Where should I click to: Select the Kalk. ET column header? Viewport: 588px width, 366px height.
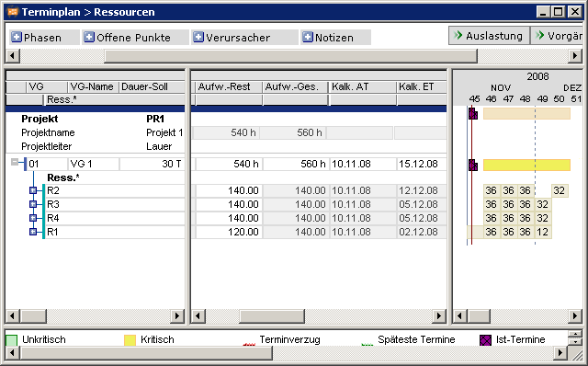422,86
